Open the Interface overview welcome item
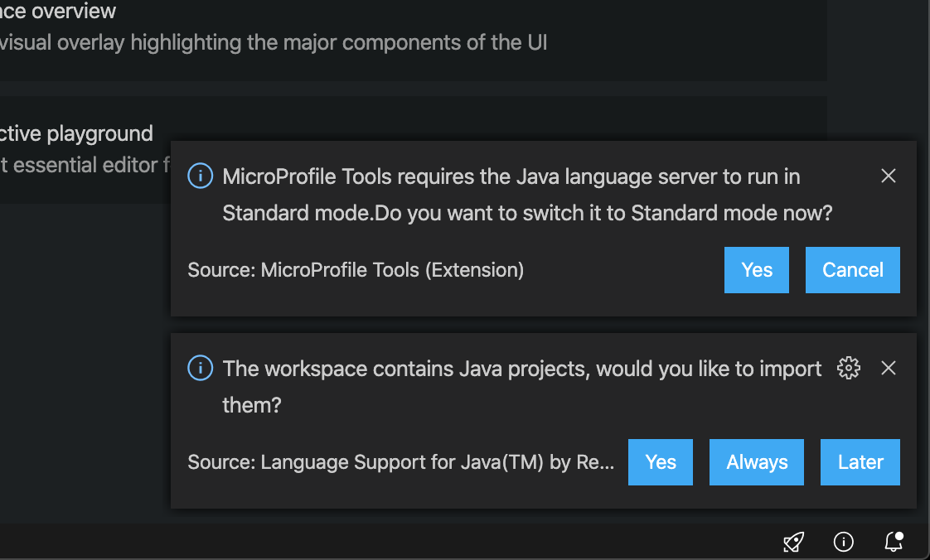Image resolution: width=930 pixels, height=560 pixels. [58, 12]
